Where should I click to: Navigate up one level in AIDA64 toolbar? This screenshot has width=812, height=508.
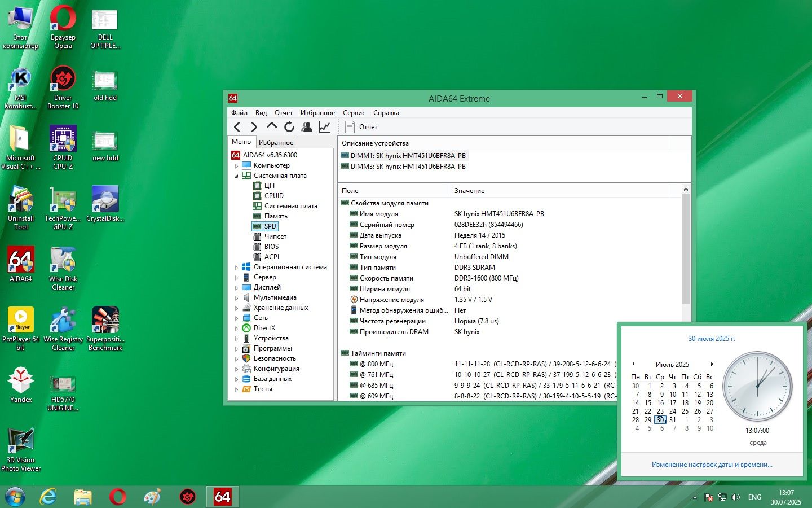272,127
